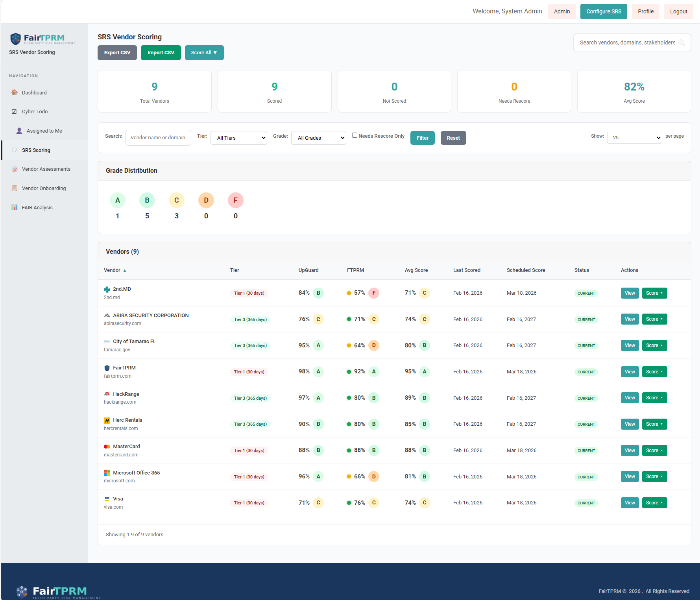Viewport: 700px width, 600px height.
Task: Open the All Tiers dropdown
Action: [x=239, y=138]
